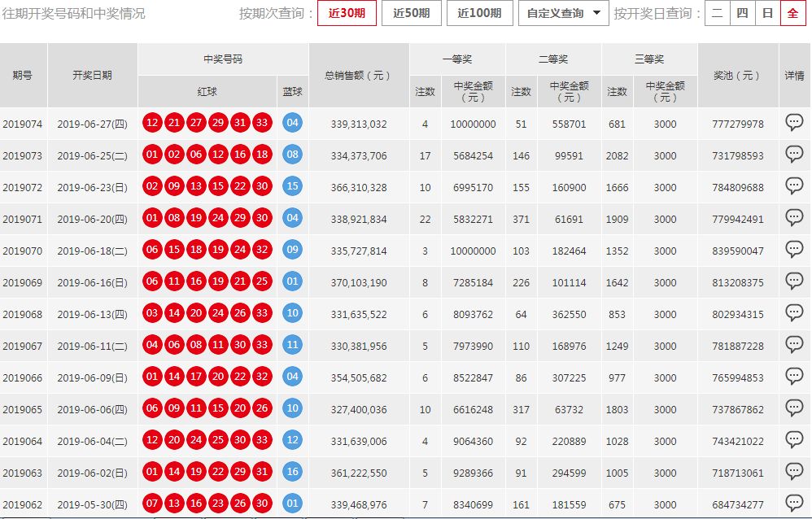Open details icon for draw 2019074
Screen dimensions: 812x519
click(794, 123)
